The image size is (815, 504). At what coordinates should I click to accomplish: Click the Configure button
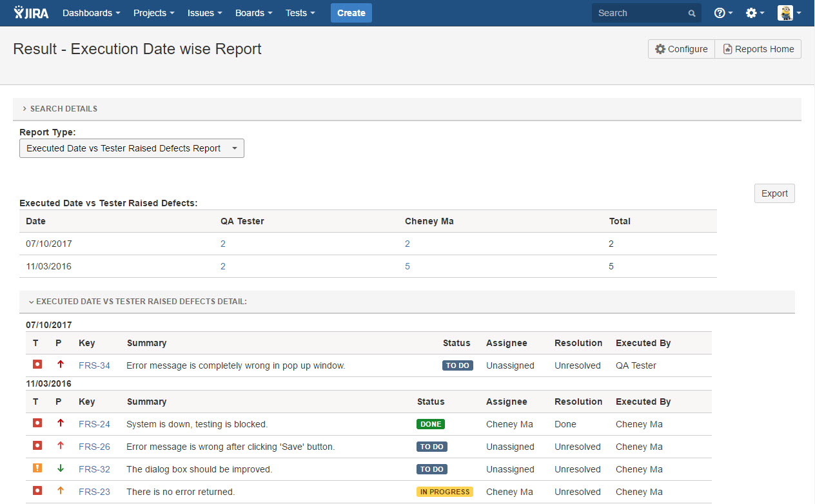(x=682, y=49)
